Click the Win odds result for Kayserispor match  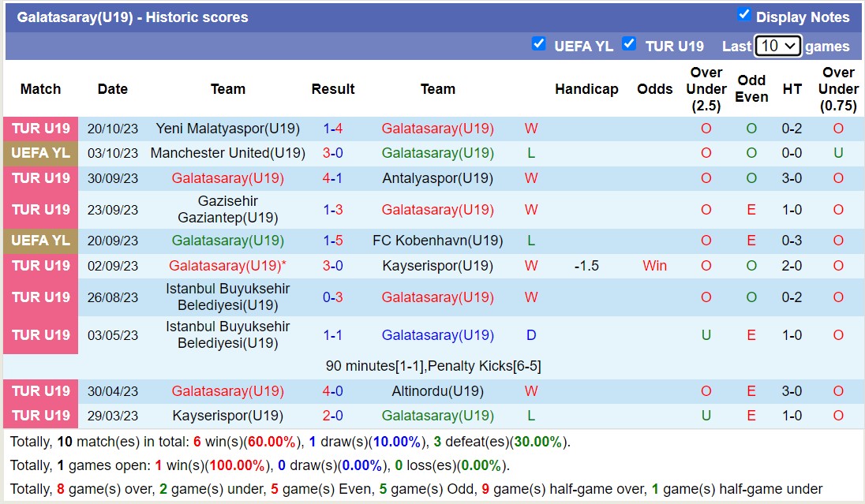click(x=654, y=266)
